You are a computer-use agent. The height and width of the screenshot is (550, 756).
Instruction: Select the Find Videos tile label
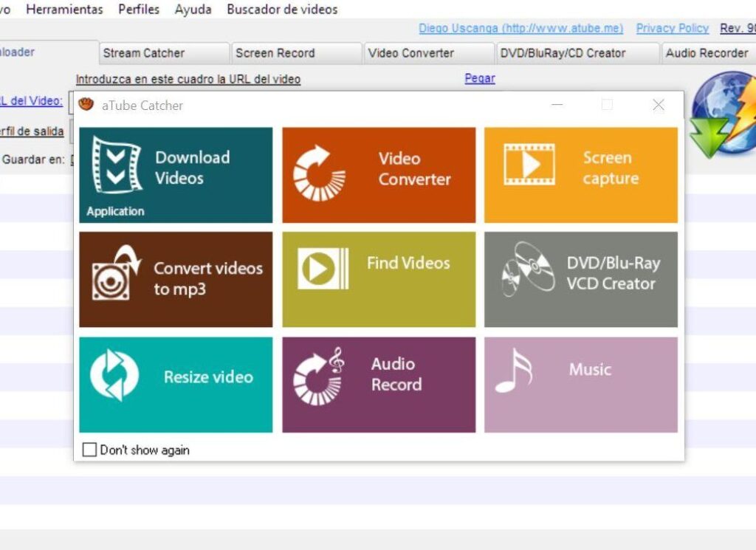[x=408, y=263]
